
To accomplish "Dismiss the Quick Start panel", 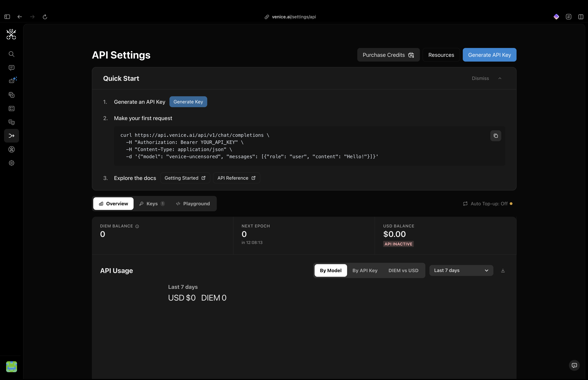I will point(480,78).
